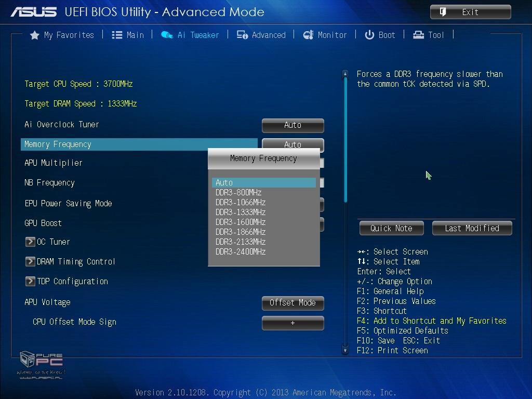532x399 pixels.
Task: Click the Memory Frequency popup title
Action: (263, 158)
